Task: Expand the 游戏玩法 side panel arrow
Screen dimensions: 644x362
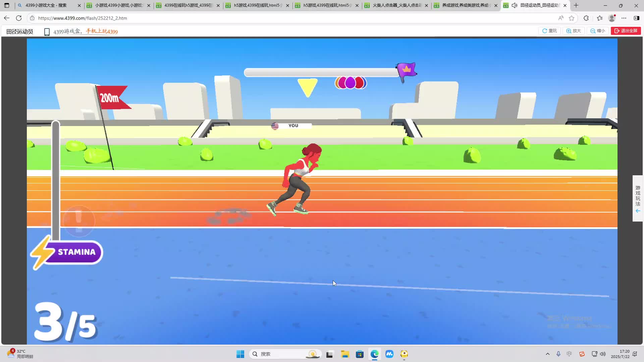Action: click(x=638, y=211)
